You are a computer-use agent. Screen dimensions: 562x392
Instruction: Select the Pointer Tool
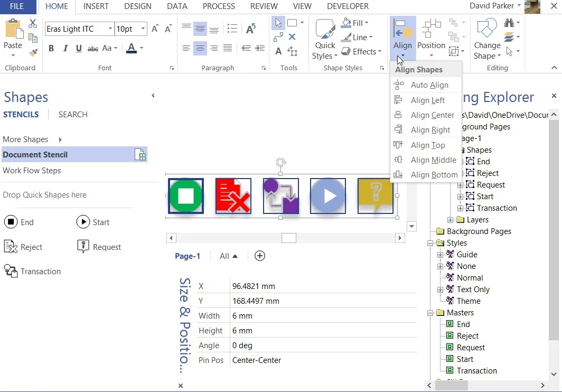(278, 23)
